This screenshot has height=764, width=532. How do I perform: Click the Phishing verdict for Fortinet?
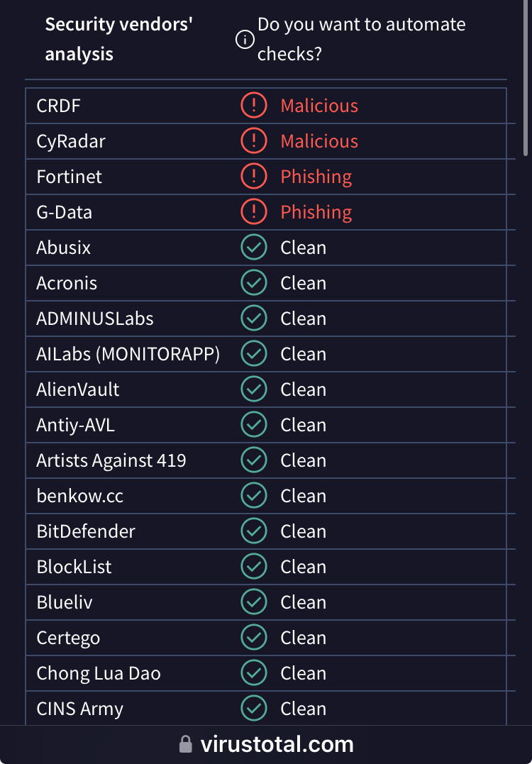pyautogui.click(x=316, y=177)
